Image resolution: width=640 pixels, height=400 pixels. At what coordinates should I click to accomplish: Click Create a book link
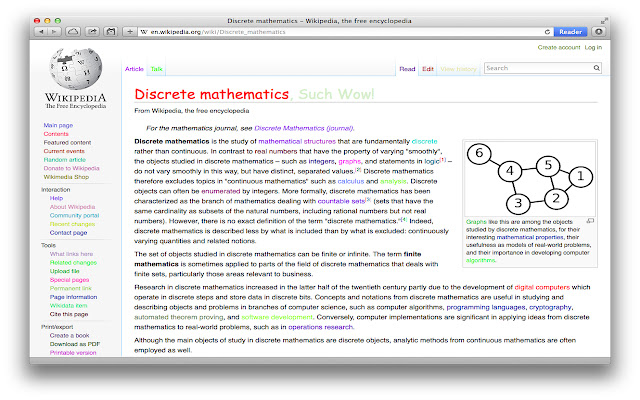69,335
